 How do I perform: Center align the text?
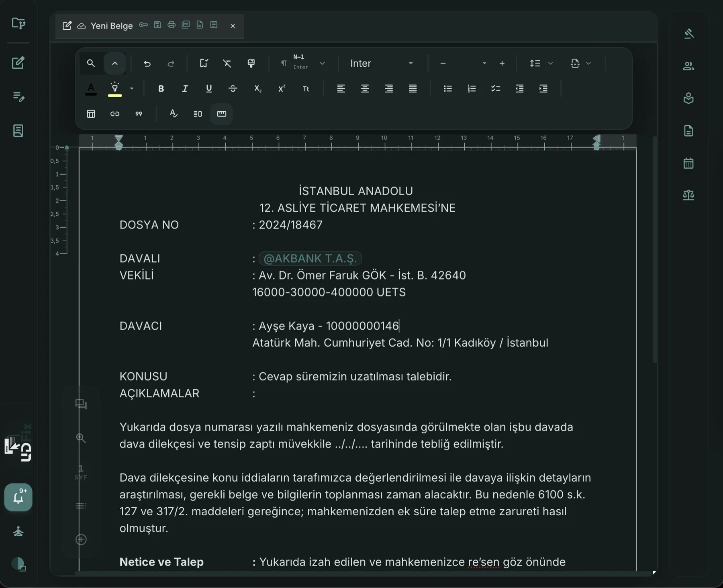365,89
